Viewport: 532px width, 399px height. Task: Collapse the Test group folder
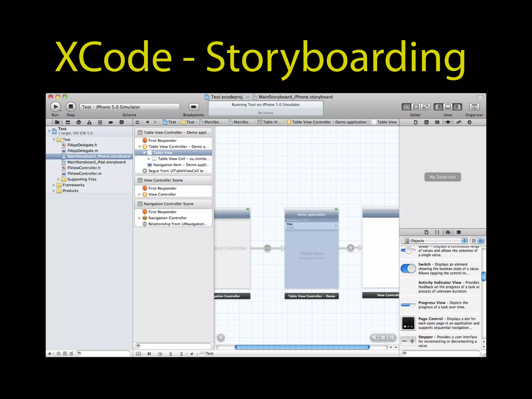[54, 140]
